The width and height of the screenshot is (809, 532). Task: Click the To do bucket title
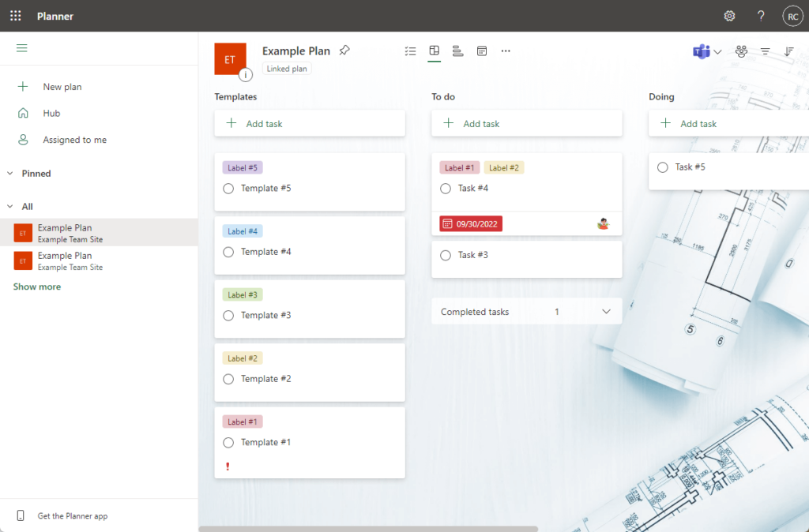coord(443,96)
